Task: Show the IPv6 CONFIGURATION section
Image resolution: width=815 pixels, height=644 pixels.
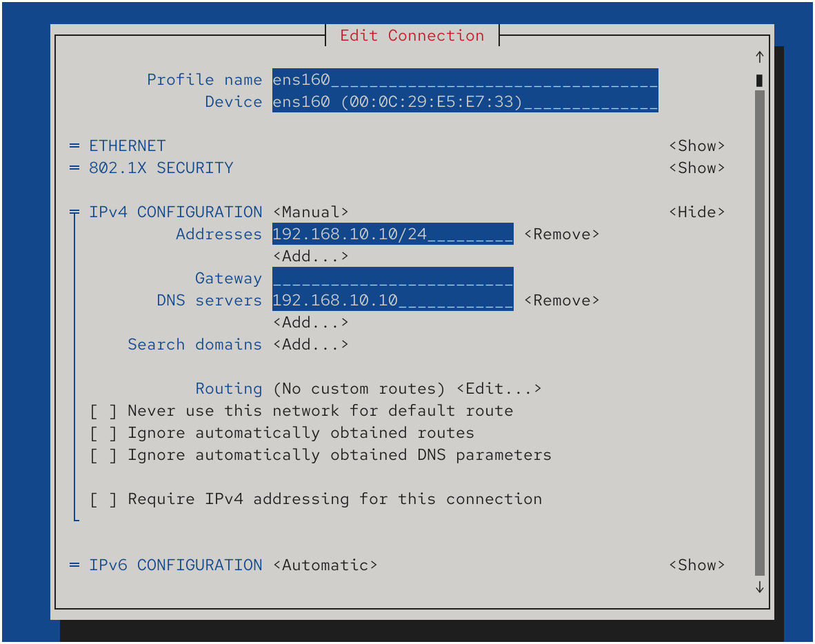Action: pyautogui.click(x=696, y=565)
